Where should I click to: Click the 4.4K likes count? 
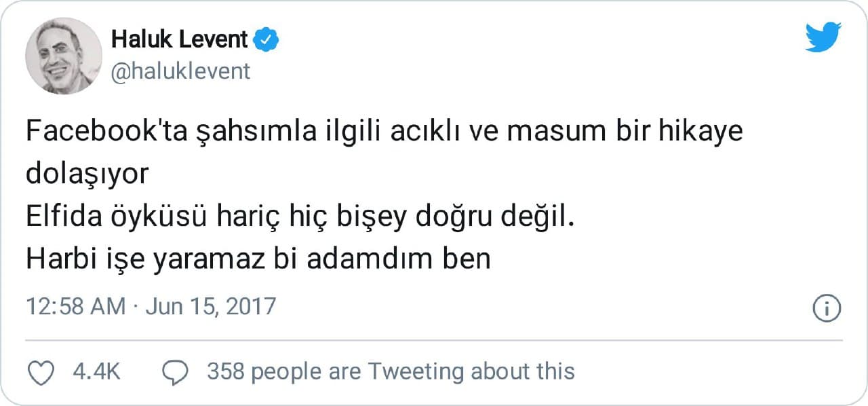pos(96,371)
